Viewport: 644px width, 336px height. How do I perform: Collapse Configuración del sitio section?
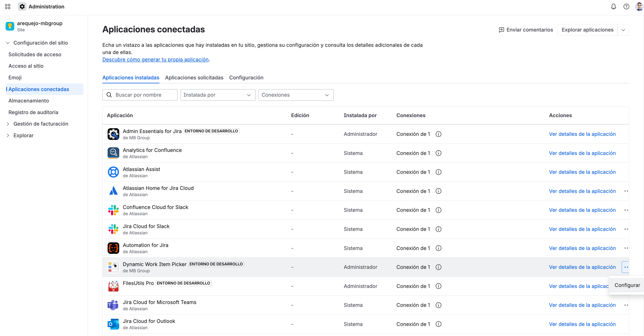click(x=8, y=43)
